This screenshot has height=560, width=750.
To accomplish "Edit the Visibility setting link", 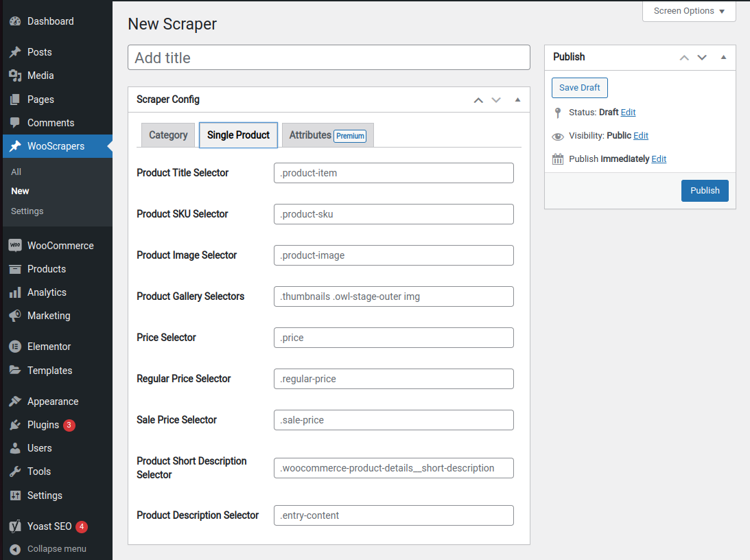I will tap(641, 136).
